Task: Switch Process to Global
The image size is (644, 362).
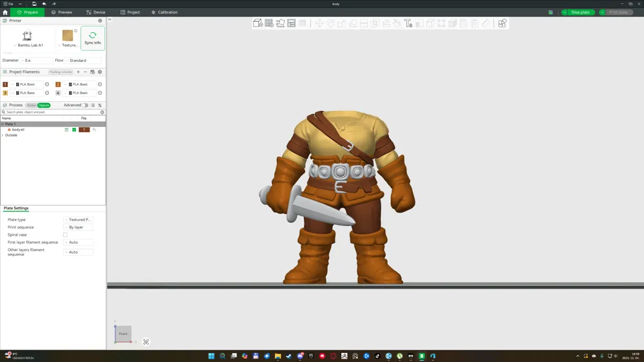Action: [31, 105]
